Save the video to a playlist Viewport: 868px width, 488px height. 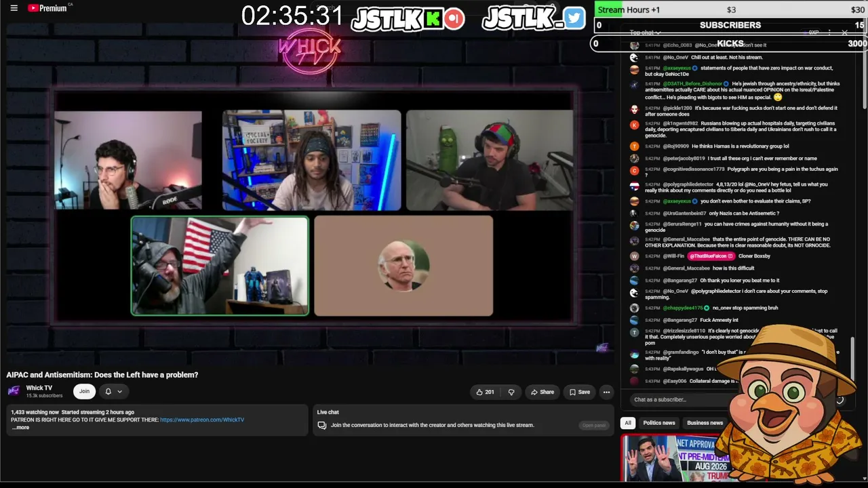tap(580, 392)
